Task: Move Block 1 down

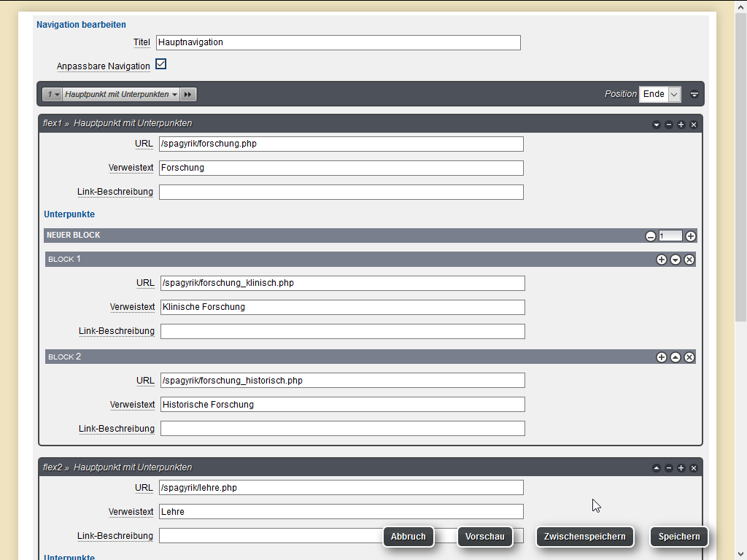Action: tap(676, 260)
